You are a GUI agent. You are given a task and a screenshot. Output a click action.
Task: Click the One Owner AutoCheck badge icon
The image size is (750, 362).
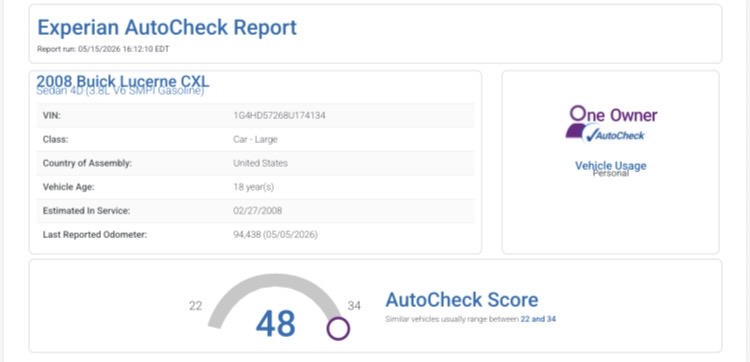point(610,124)
